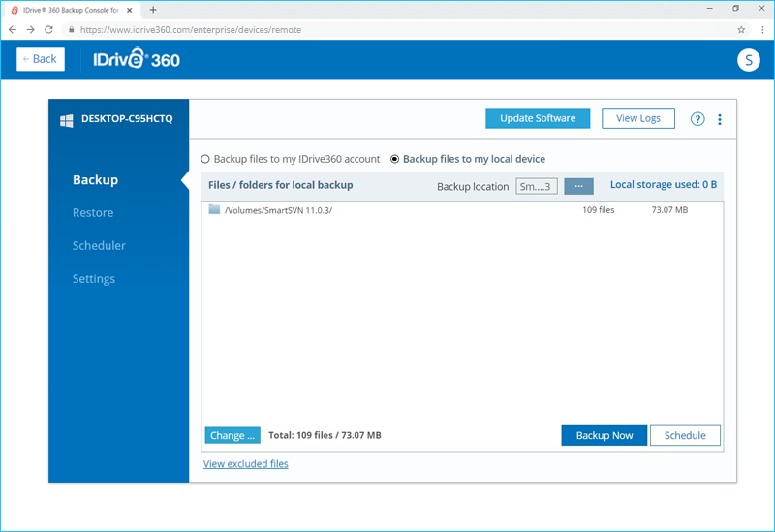Viewport: 775px width, 532px height.
Task: Click the help question mark icon
Action: pos(697,119)
